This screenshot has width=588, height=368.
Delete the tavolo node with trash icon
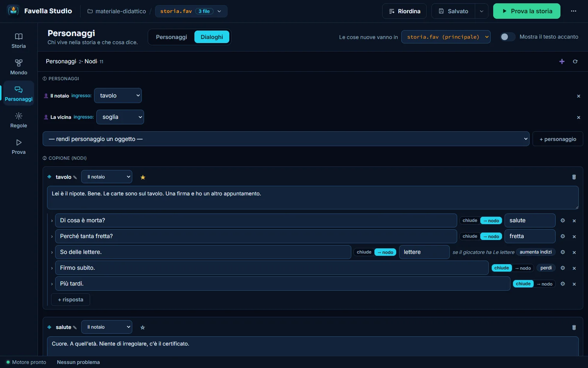(x=574, y=177)
